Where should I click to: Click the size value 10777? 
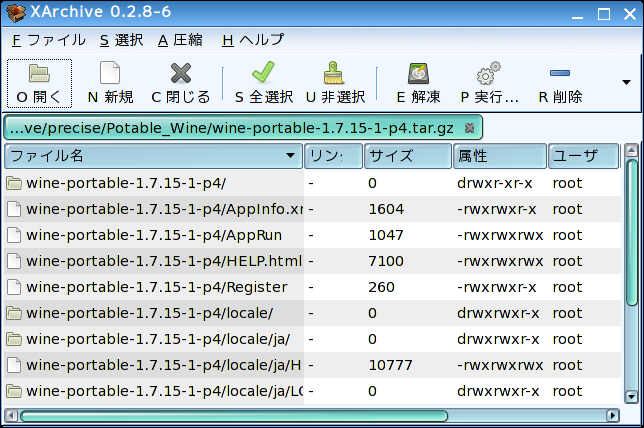point(390,365)
